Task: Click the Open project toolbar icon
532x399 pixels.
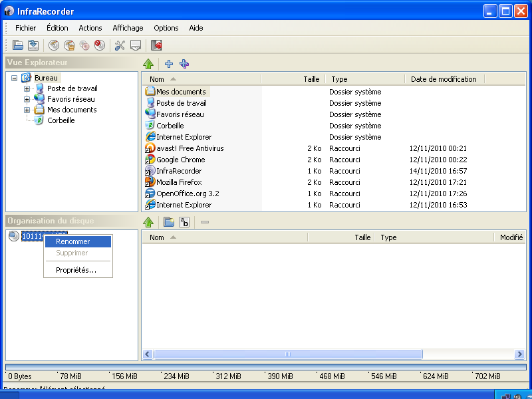Action: [18, 45]
